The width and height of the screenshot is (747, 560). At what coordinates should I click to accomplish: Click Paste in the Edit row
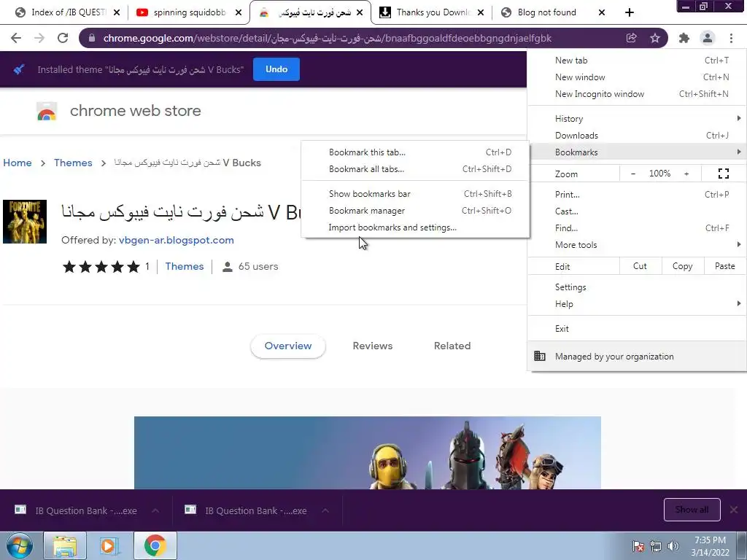724,266
